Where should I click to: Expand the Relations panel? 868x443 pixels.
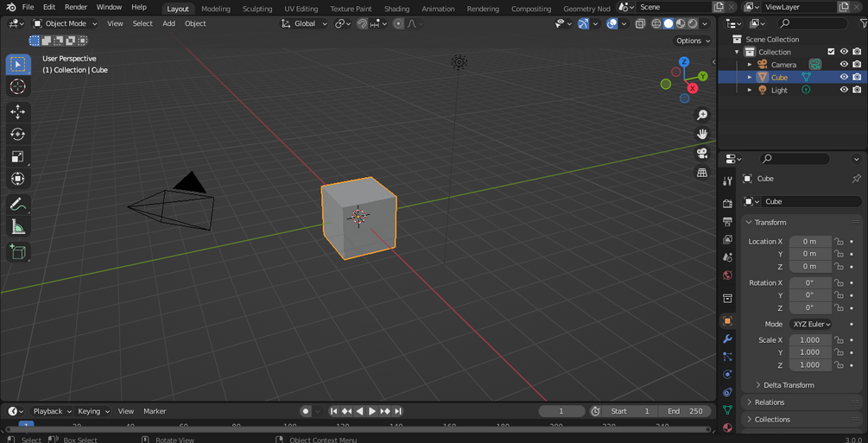[769, 402]
